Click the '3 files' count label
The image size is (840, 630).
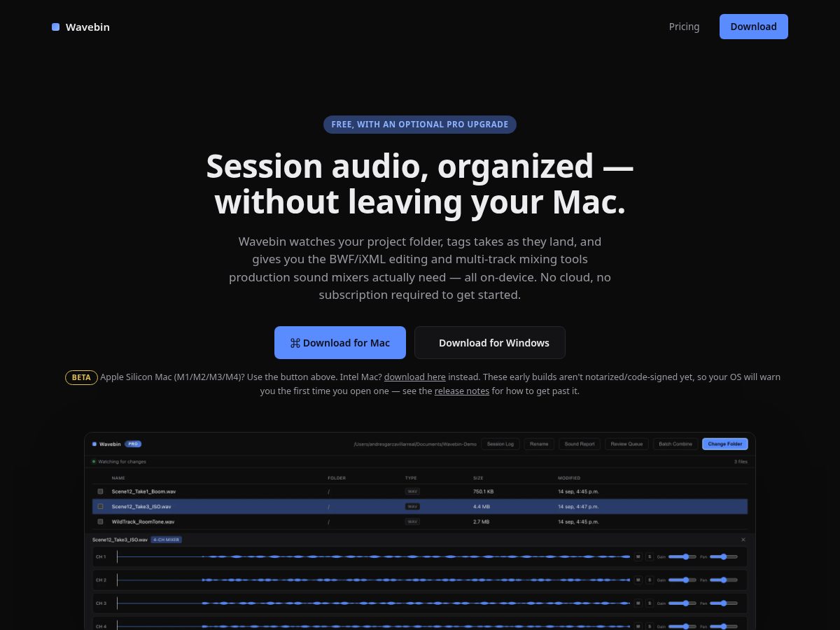(x=741, y=462)
